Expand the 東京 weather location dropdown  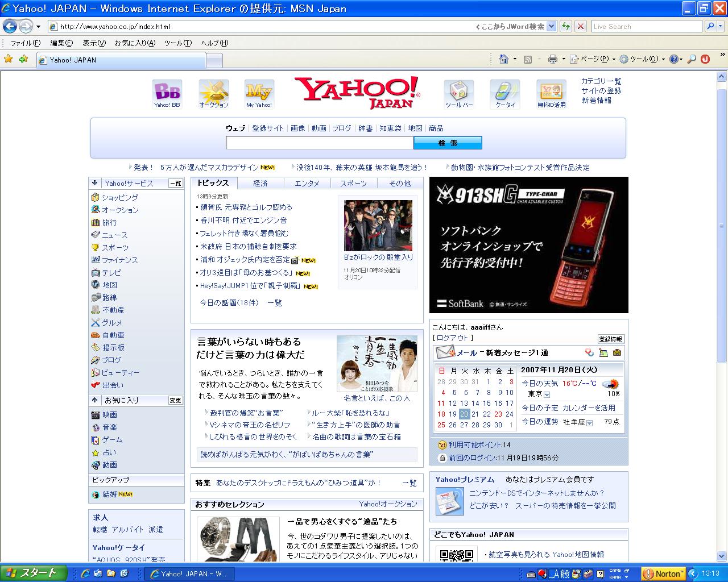[x=547, y=394]
